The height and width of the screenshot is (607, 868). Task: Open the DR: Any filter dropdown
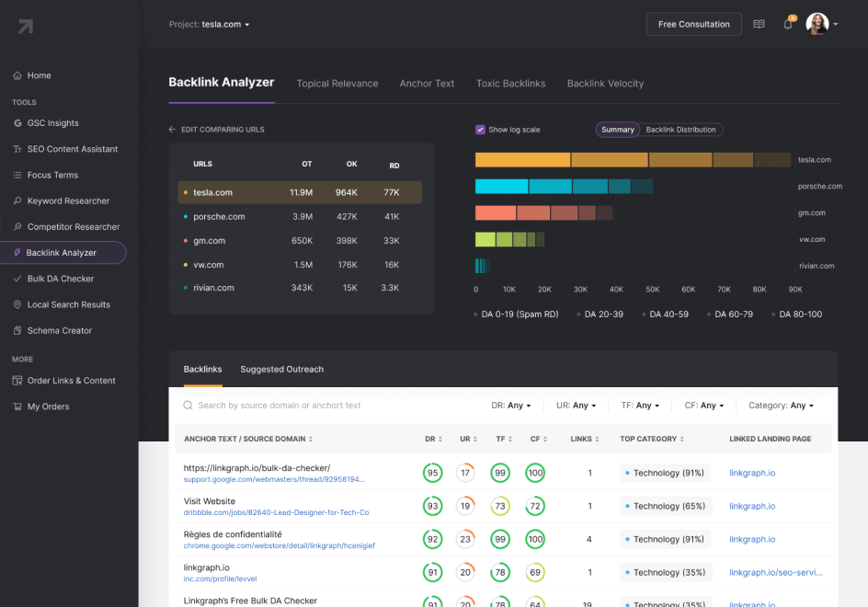pos(511,406)
